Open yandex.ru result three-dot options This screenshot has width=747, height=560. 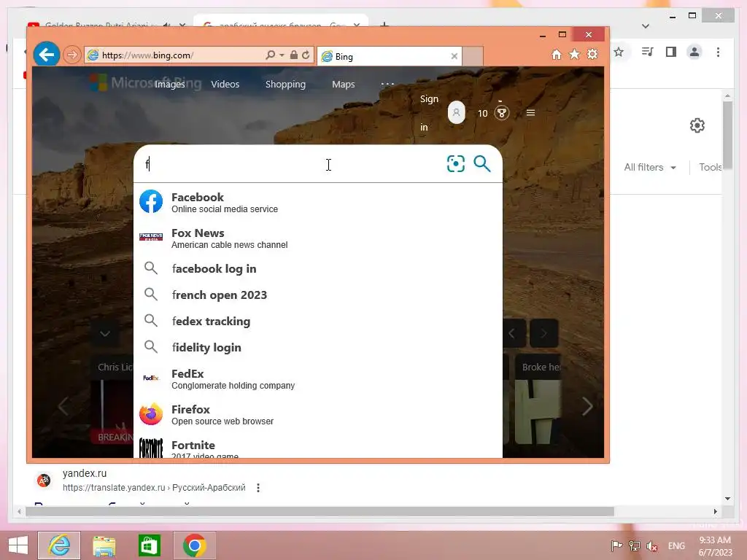coord(258,488)
